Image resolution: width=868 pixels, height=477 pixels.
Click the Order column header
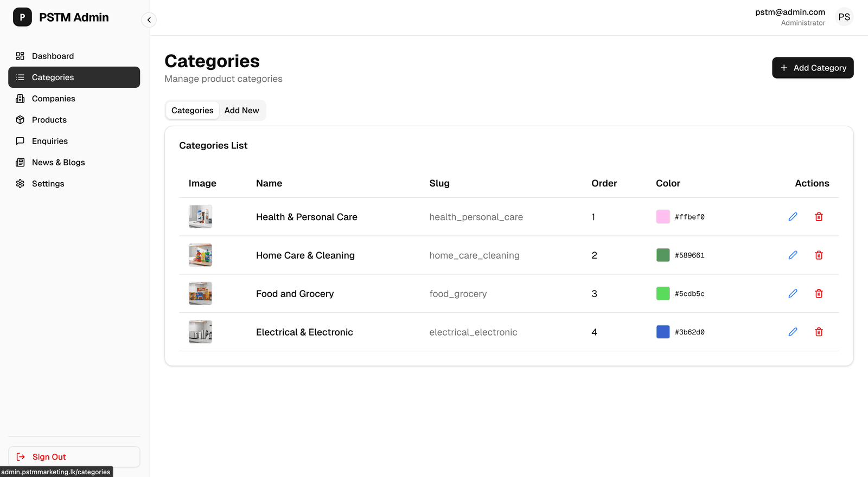[604, 183]
